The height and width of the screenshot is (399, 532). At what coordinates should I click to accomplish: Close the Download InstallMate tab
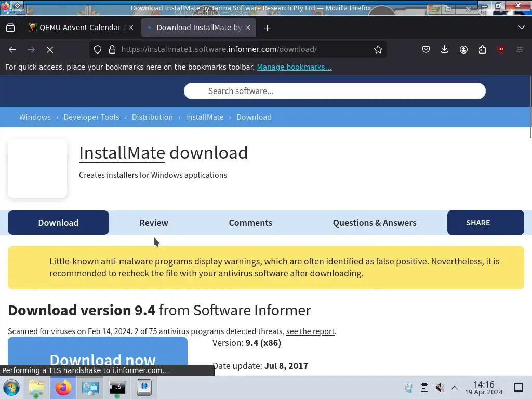point(248,28)
